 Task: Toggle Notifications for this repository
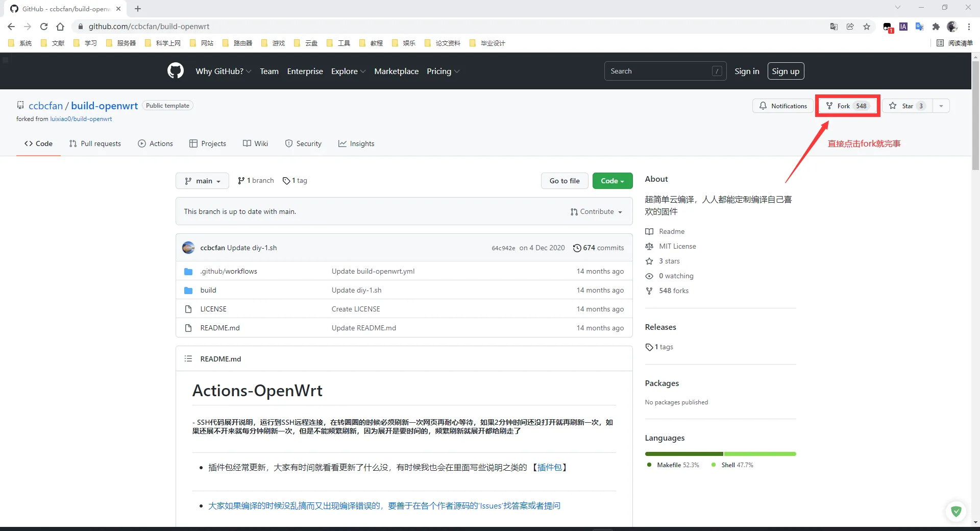tap(783, 106)
